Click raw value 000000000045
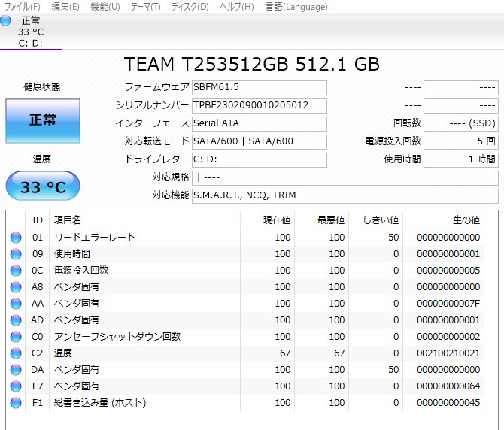 pos(448,403)
